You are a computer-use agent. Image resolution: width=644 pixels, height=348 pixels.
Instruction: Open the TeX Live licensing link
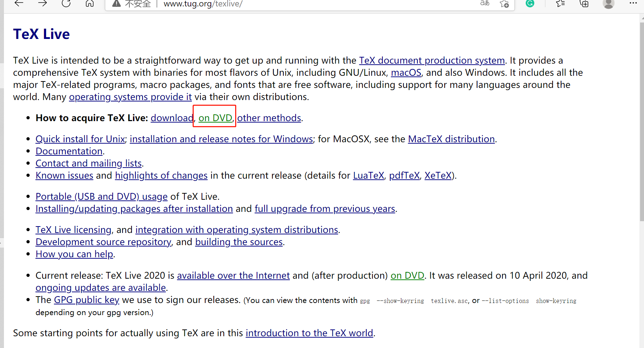[74, 230]
